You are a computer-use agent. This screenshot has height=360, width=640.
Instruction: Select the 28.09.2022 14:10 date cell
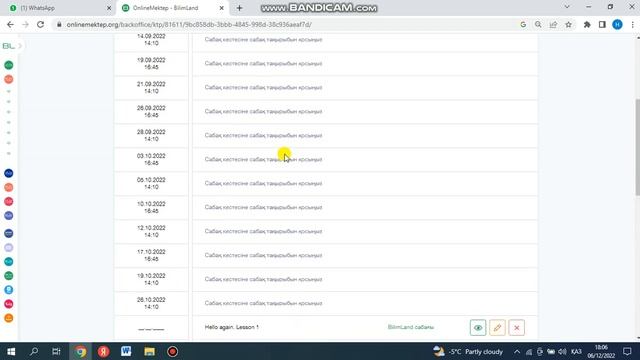[151, 136]
